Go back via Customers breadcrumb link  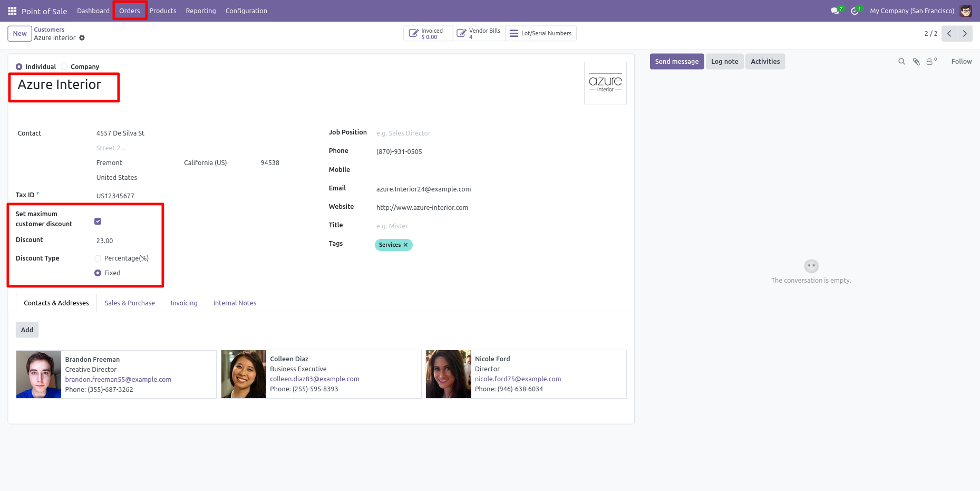click(49, 30)
